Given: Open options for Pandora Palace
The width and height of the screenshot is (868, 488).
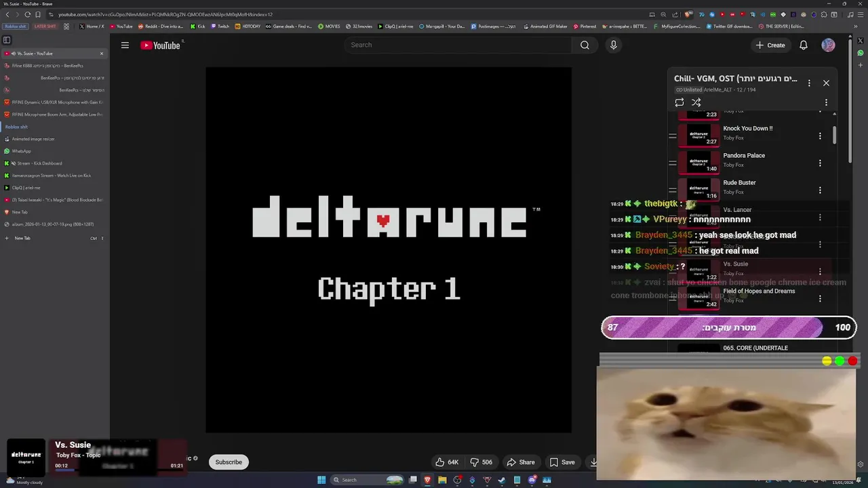Looking at the screenshot, I should click(820, 163).
